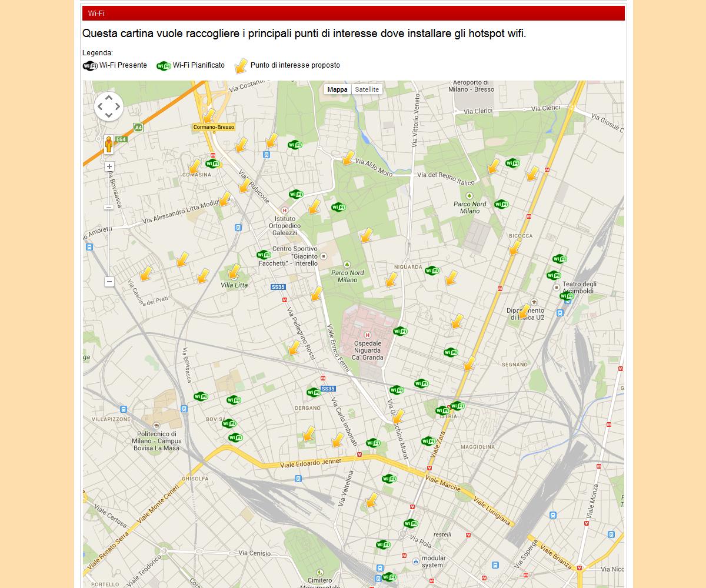Viewport: 706px width, 588px height.
Task: Click Wi-Fi marker near Teatro degli Arcimboldi
Action: [x=566, y=296]
